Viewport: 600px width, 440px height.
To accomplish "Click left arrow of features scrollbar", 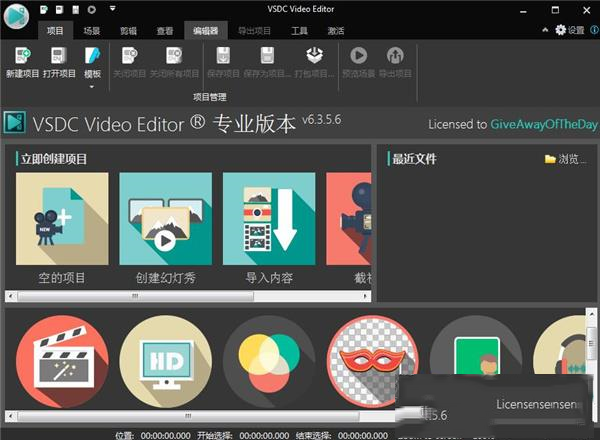I will click(x=11, y=416).
